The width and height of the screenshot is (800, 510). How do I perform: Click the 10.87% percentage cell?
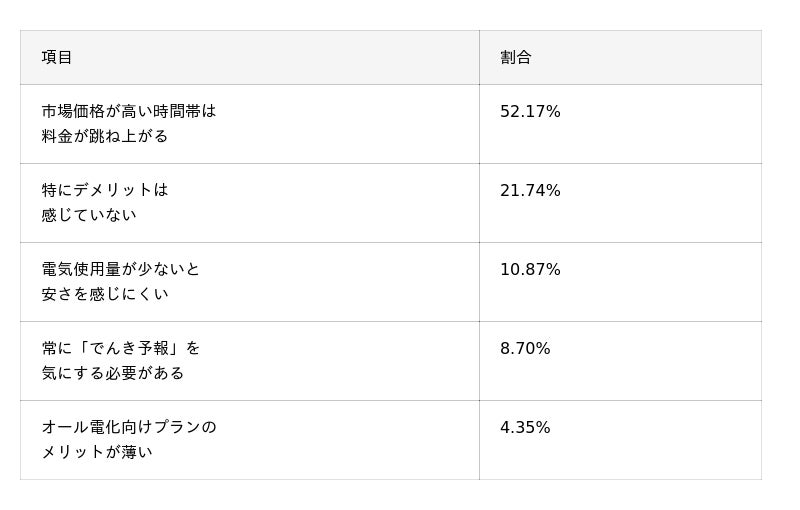tap(530, 270)
